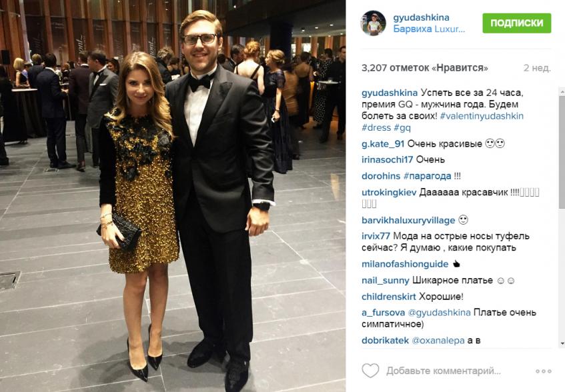565x392 pixels.
Task: Click the heart like icon
Action: [370, 371]
